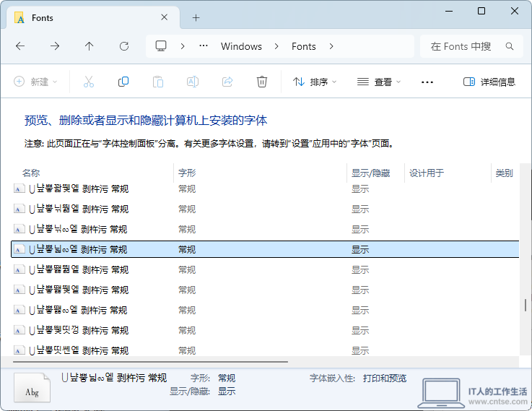
Task: Click the Paste clipboard icon
Action: [x=158, y=82]
